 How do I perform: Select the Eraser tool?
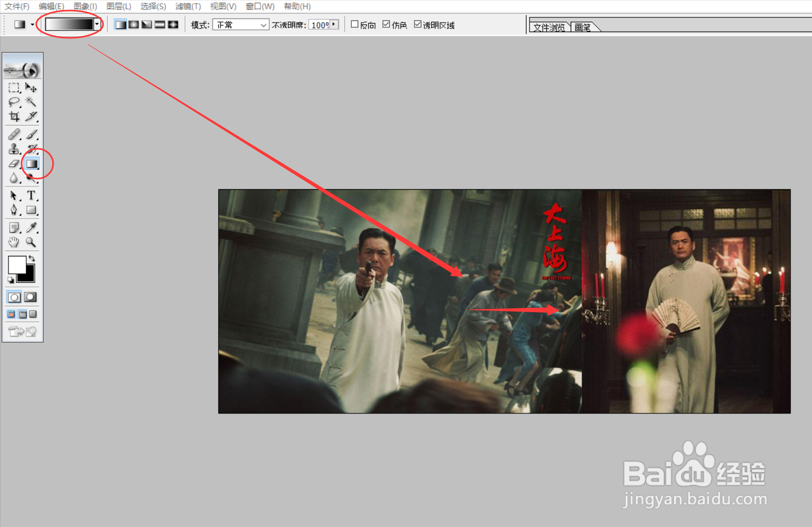pyautogui.click(x=14, y=164)
